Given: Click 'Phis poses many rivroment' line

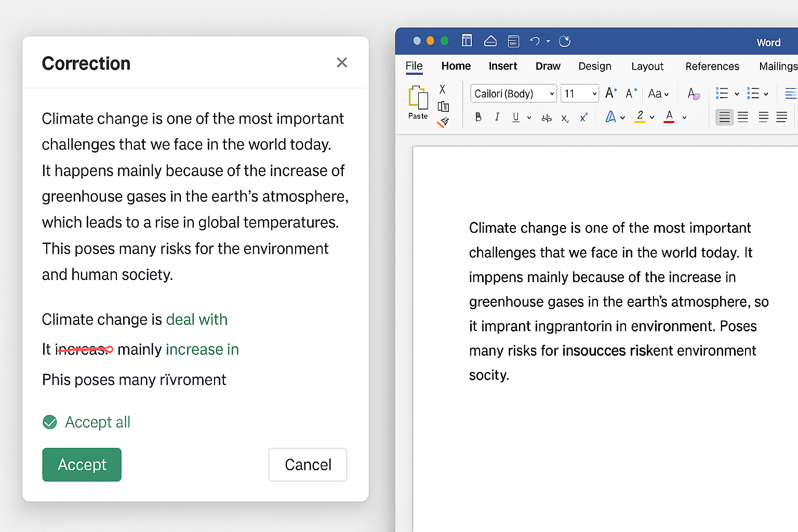Looking at the screenshot, I should click(x=134, y=380).
